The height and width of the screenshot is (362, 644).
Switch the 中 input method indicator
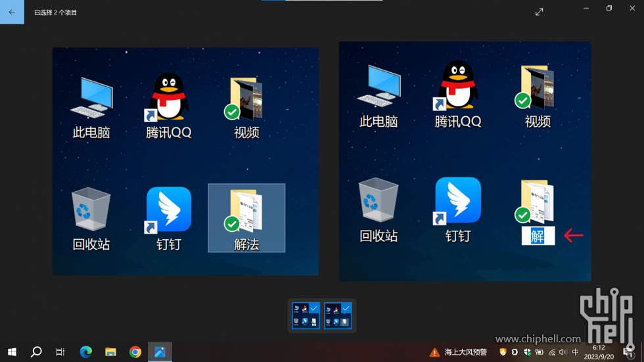(x=576, y=352)
